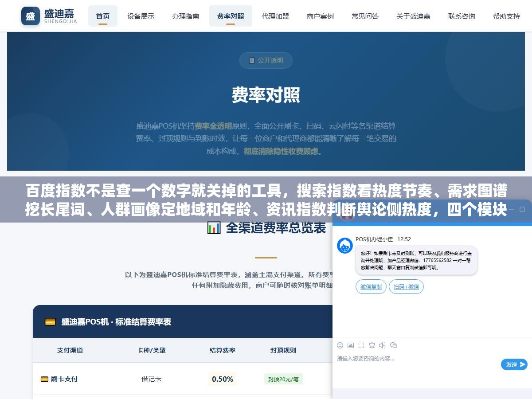The width and height of the screenshot is (532, 399).
Task: Click the bar chart icon beside 全渠道费率总览表
Action: point(214,228)
